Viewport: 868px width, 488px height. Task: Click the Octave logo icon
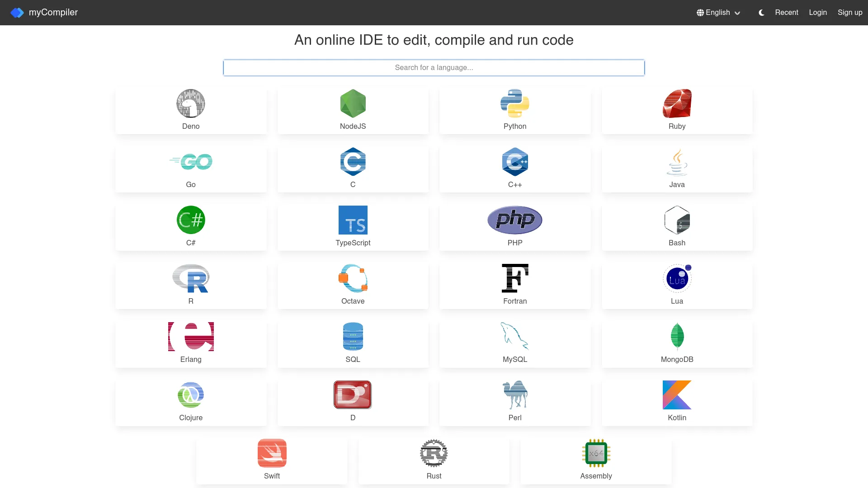(x=353, y=278)
